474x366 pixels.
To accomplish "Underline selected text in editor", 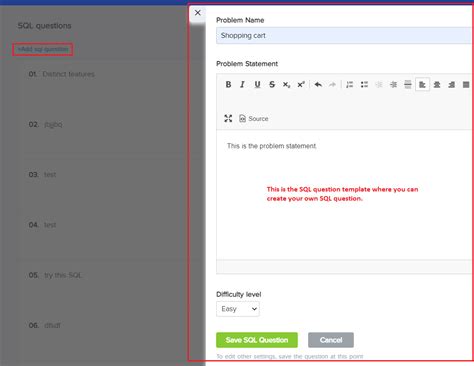I will pyautogui.click(x=257, y=85).
